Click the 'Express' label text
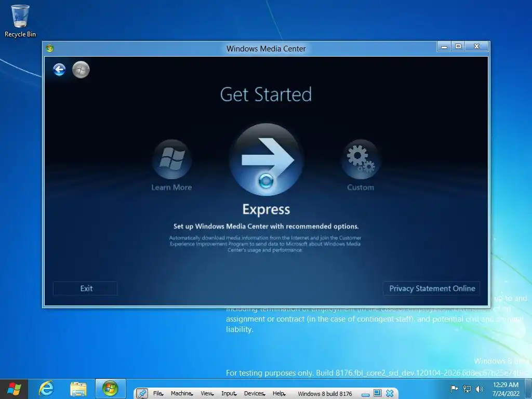The width and height of the screenshot is (532, 399). pos(266,210)
